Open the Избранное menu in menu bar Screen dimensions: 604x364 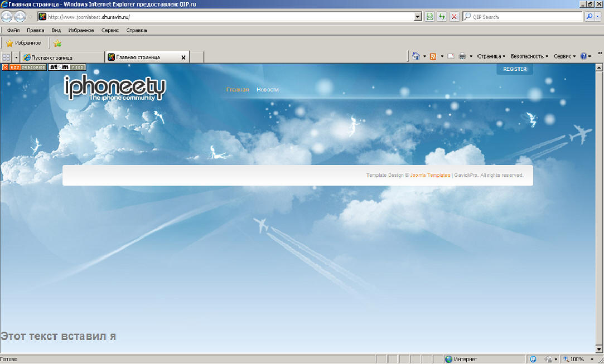tap(81, 30)
